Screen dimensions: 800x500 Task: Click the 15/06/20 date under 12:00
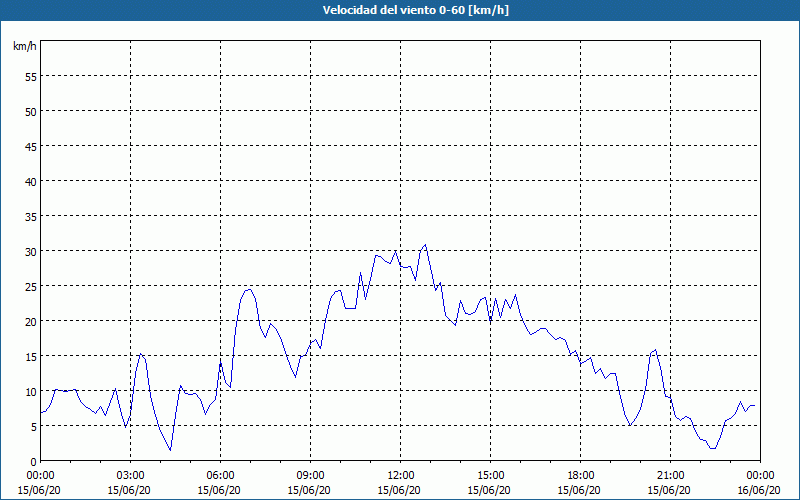click(x=399, y=490)
